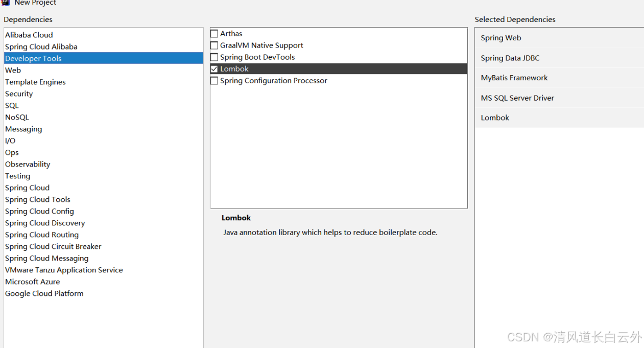Select Spring Web in Selected Dependencies
Viewport: 644px width, 348px height.
(559, 38)
